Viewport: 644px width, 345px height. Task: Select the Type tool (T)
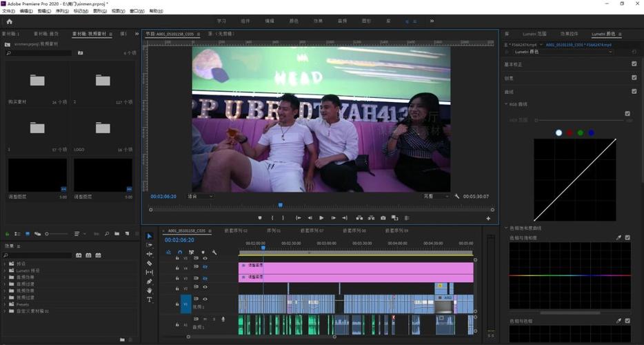point(150,299)
